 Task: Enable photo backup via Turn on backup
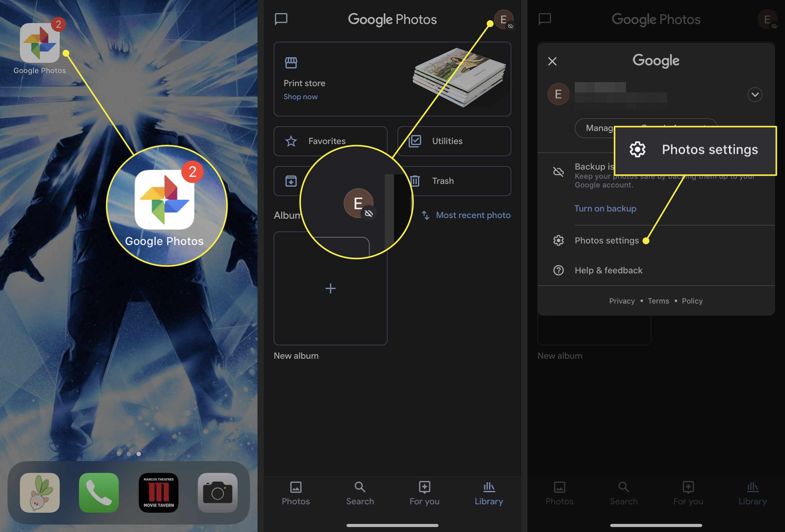(605, 208)
